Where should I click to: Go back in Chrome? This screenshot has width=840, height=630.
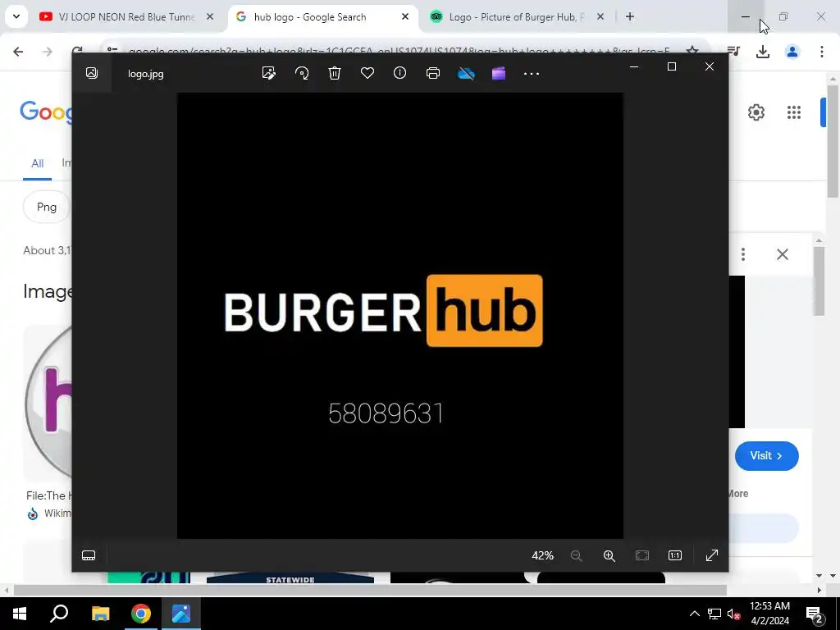(x=18, y=52)
